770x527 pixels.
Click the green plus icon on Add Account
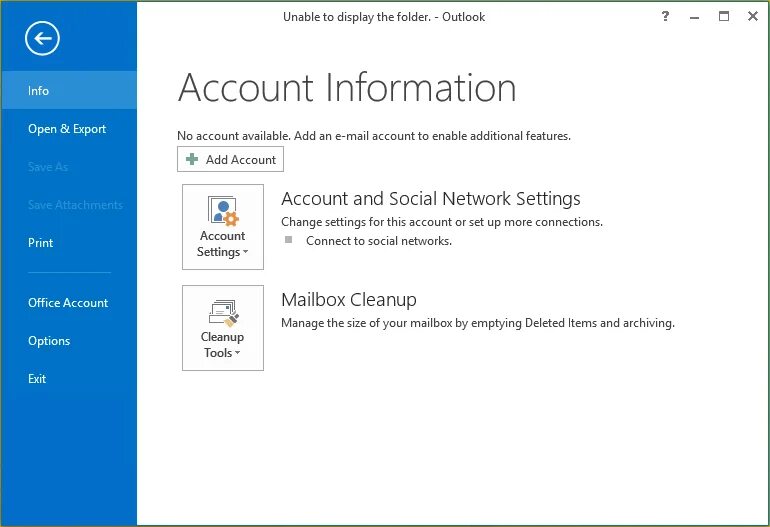[x=192, y=159]
